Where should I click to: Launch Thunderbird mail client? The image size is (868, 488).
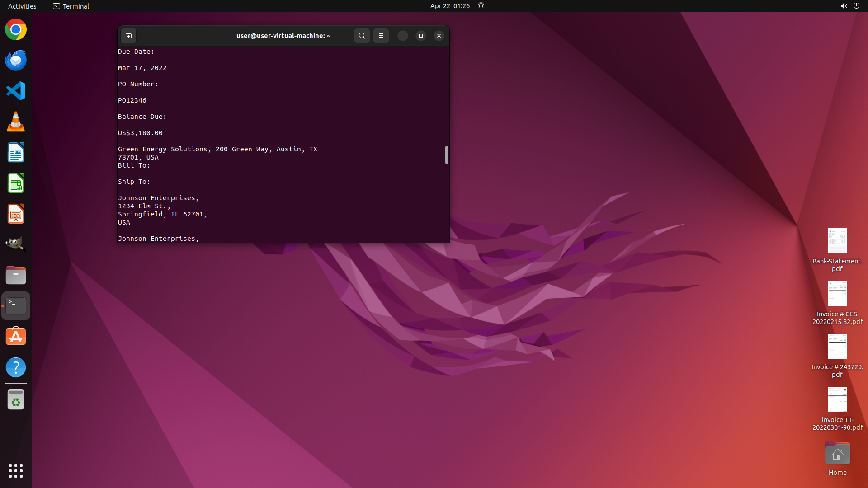pos(16,61)
